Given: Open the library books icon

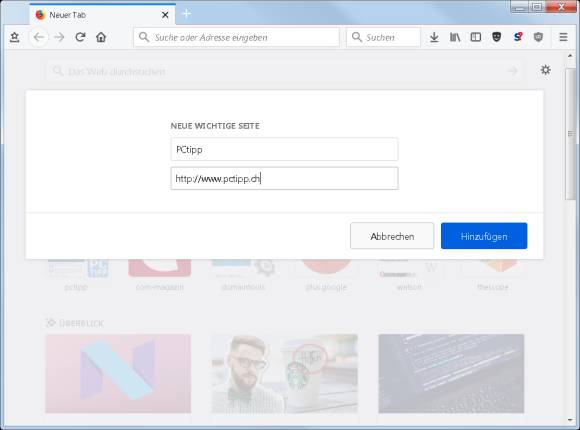Looking at the screenshot, I should tap(455, 37).
